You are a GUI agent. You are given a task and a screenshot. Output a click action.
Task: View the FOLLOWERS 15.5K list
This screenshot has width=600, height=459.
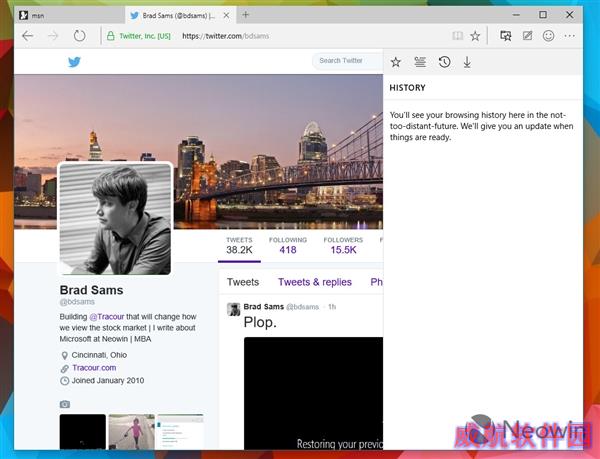[343, 246]
